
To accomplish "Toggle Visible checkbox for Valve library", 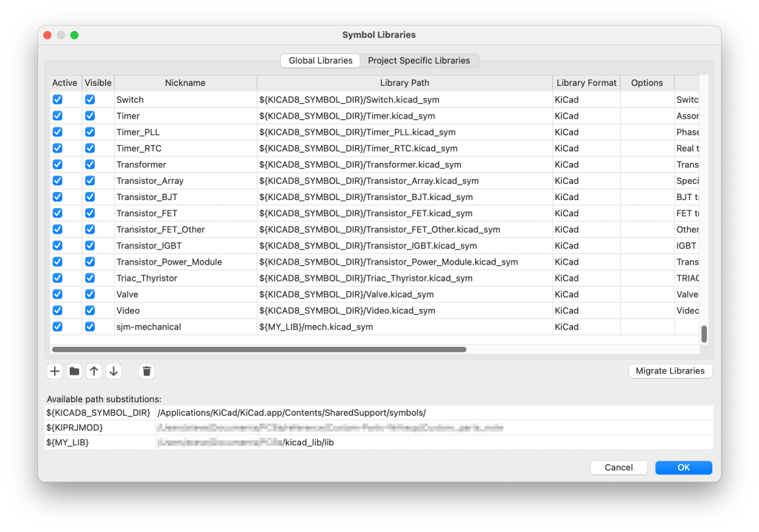I will click(90, 294).
